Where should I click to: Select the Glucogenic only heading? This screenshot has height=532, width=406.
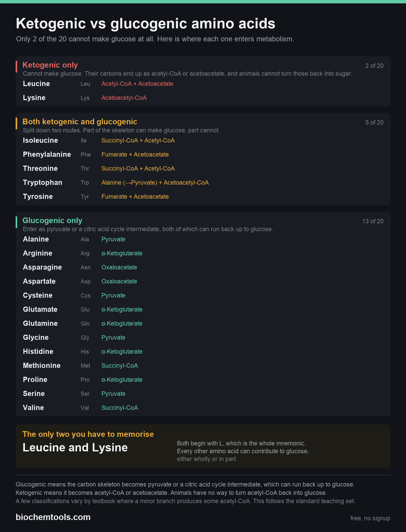click(52, 220)
